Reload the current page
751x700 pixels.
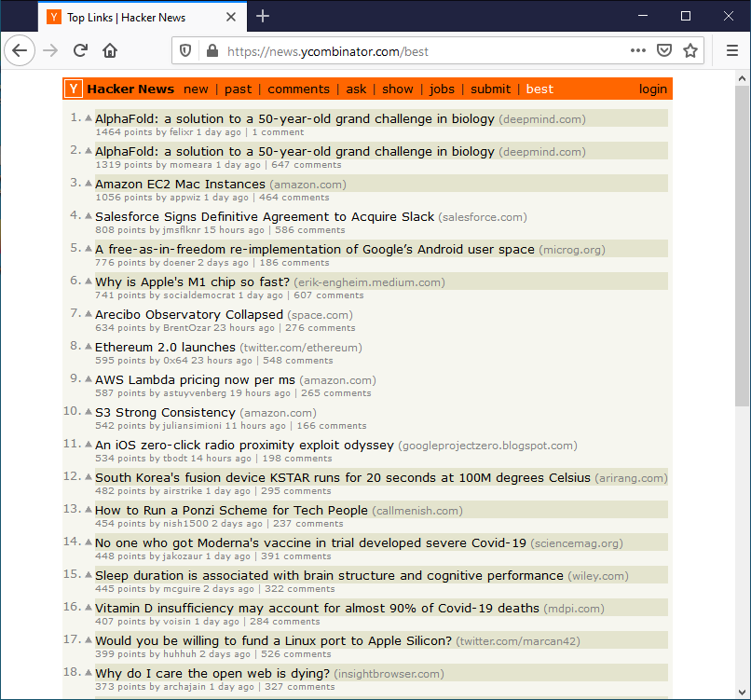[x=80, y=50]
